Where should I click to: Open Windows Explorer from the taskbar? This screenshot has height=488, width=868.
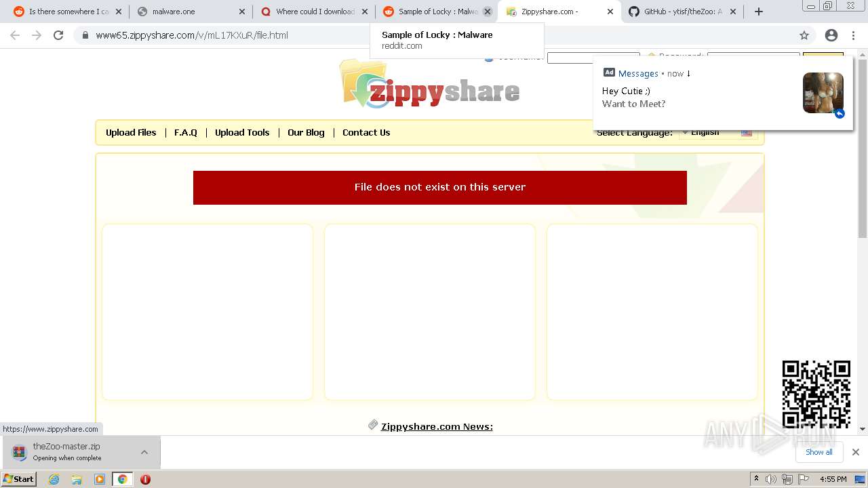tap(77, 479)
